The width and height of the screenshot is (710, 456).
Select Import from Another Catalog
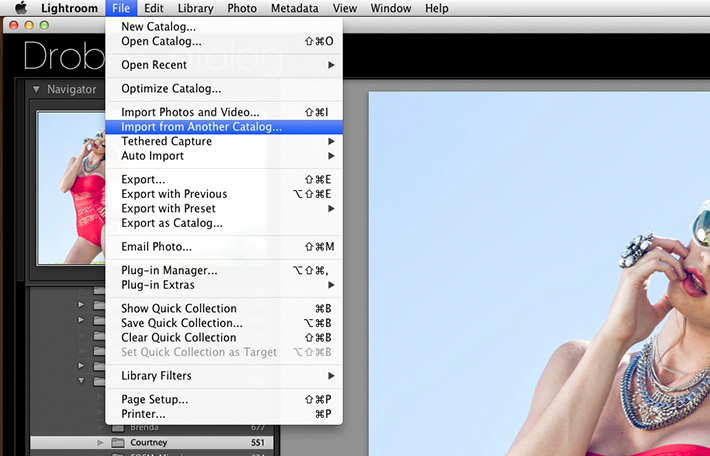click(x=224, y=127)
